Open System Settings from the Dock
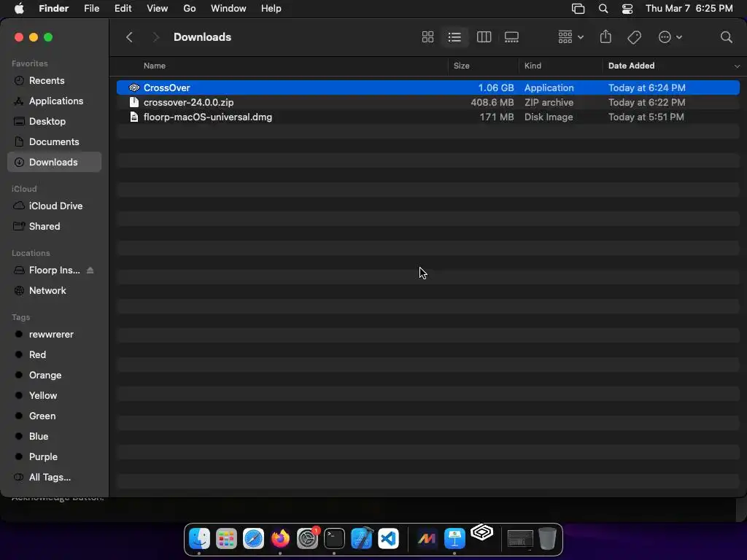This screenshot has width=747, height=560. (307, 539)
